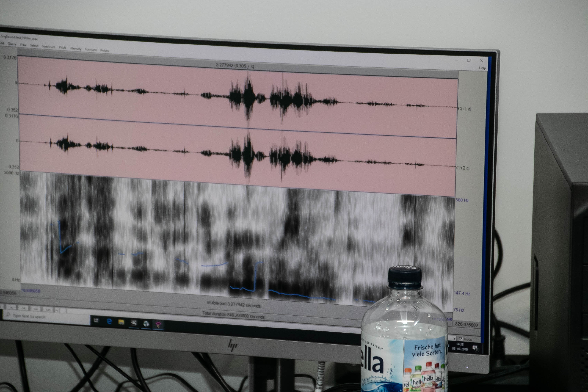Click the 3.277942 (0.305 / s) selection bar
The image size is (588, 392).
(x=235, y=66)
